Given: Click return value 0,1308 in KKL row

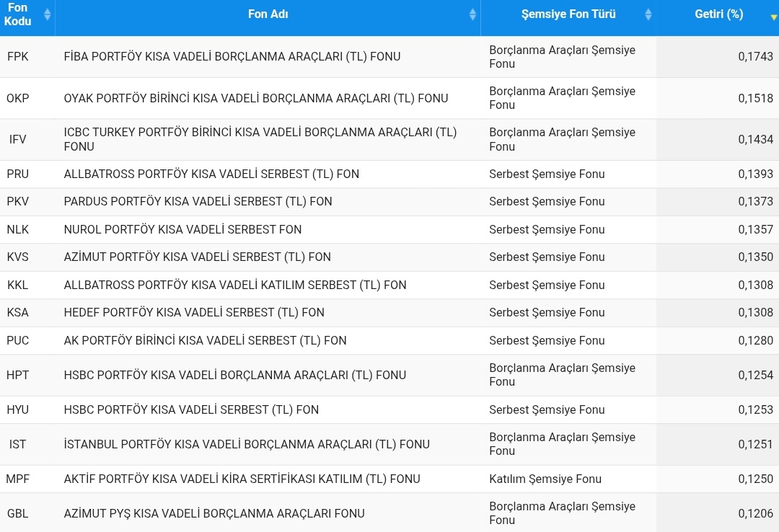Looking at the screenshot, I should tap(756, 285).
